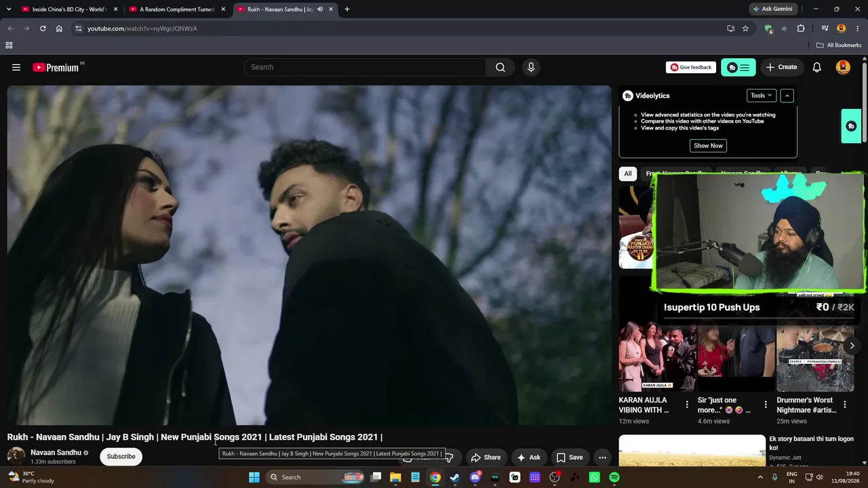The height and width of the screenshot is (488, 868).
Task: Click the address bar URL
Action: (142, 28)
